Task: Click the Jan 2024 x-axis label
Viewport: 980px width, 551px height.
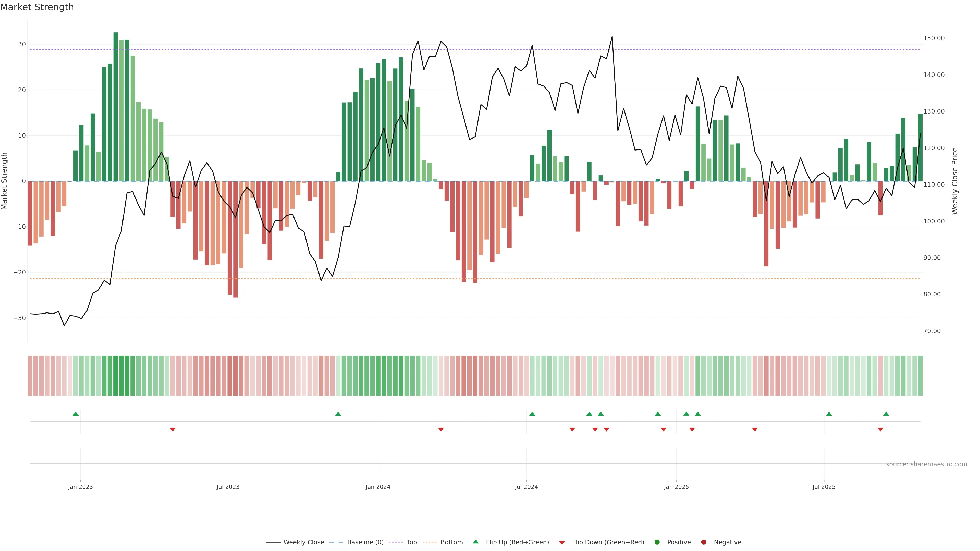Action: (x=378, y=487)
